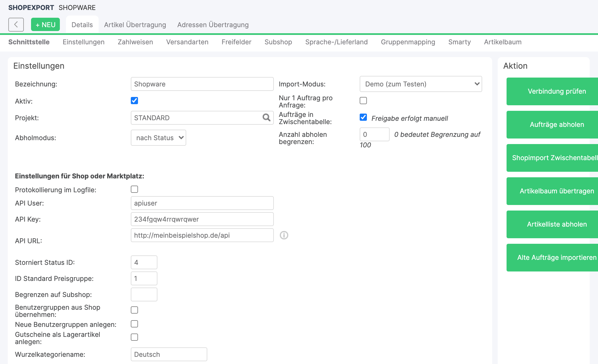Enable Protokollierung im Logfile
Image resolution: width=598 pixels, height=364 pixels.
(134, 189)
